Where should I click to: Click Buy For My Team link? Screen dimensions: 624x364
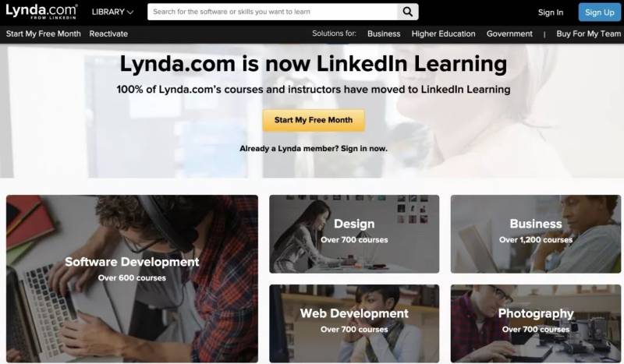(588, 34)
